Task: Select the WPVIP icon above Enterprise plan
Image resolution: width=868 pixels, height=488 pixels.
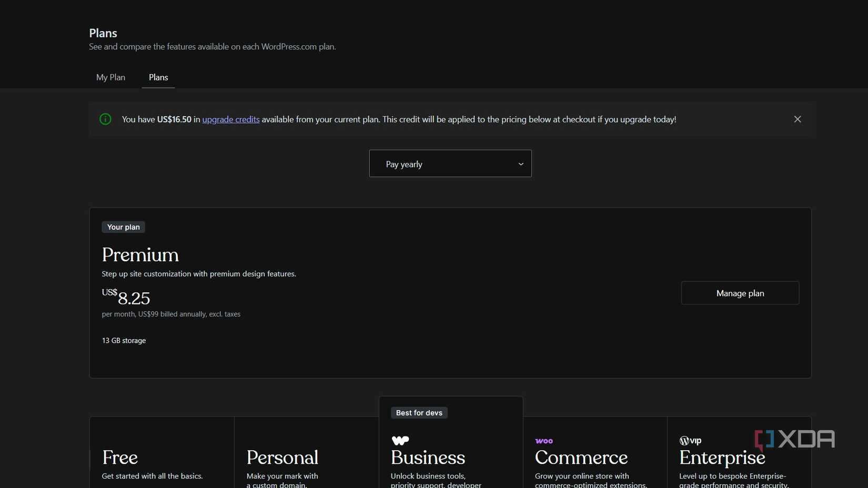Action: 690,440
